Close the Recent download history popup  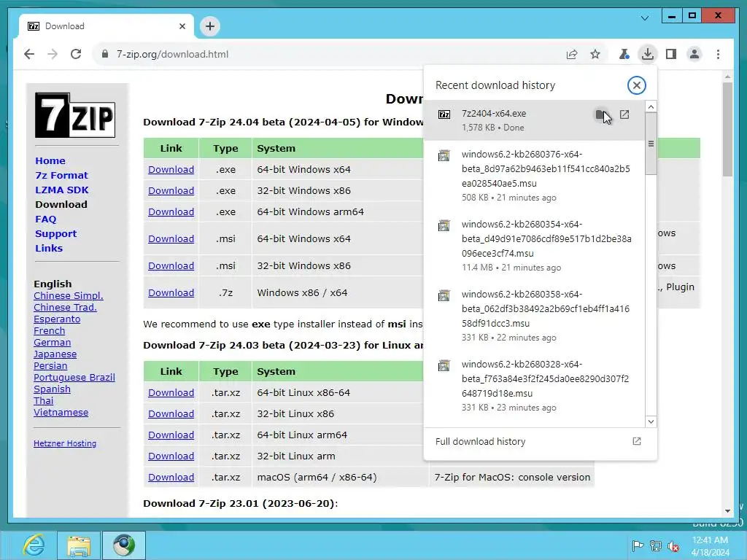(x=636, y=86)
